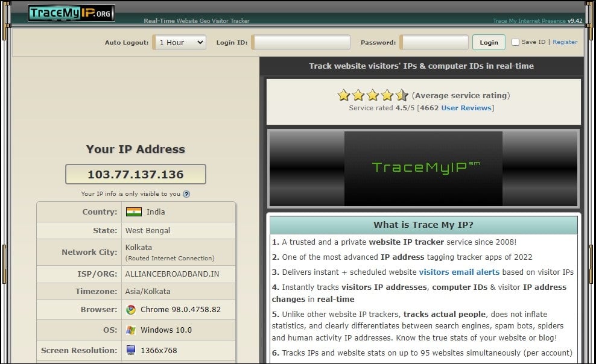Open the Auto Logout dropdown
The width and height of the screenshot is (596, 364).
(180, 43)
